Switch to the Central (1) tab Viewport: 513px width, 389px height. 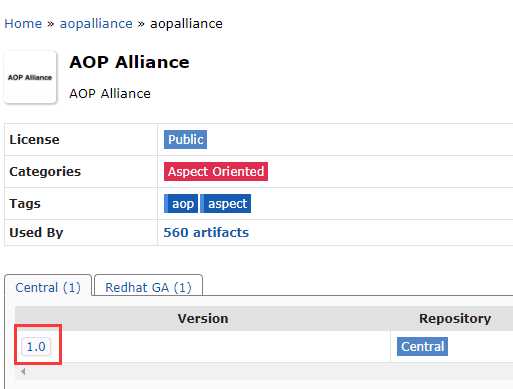(48, 287)
